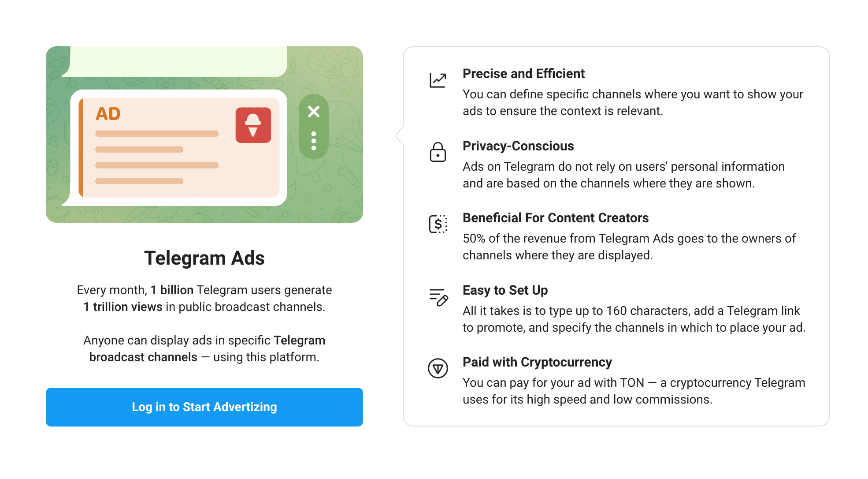Toggle the ad visibility using the X control

pos(313,112)
